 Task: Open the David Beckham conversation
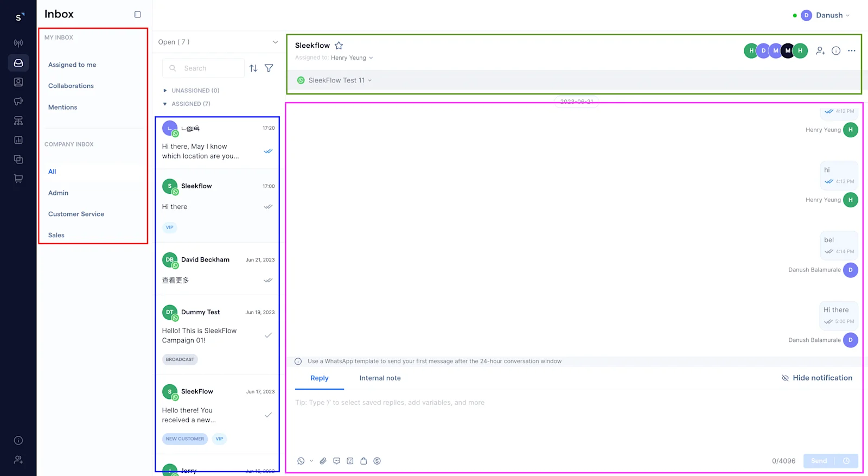click(x=218, y=270)
